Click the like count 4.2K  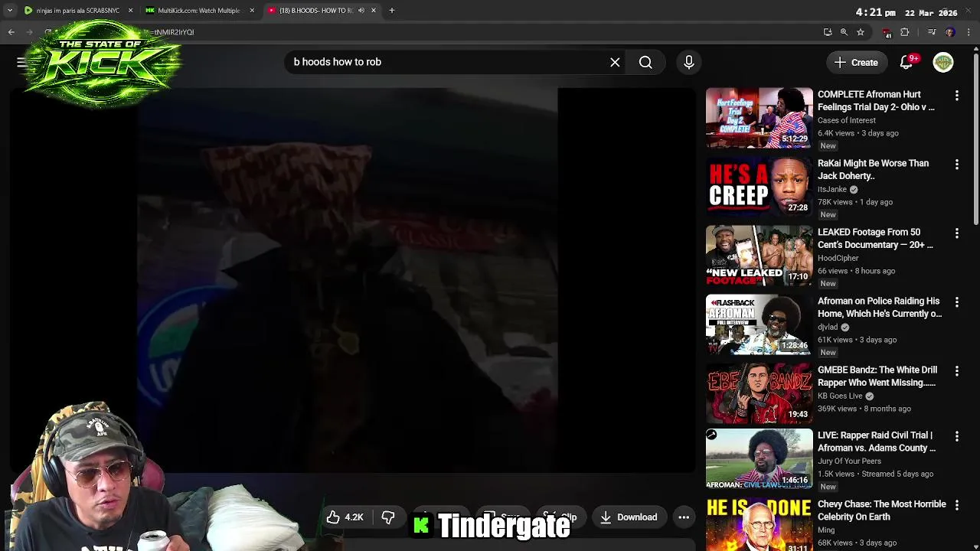[354, 517]
